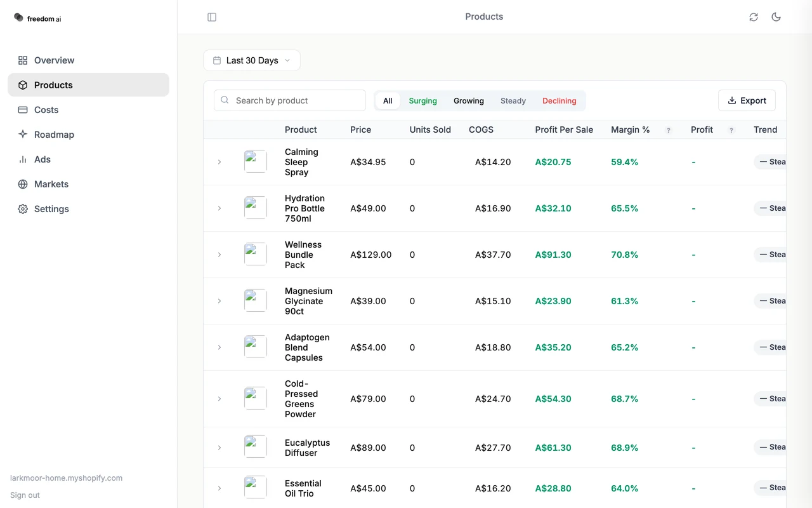Click the Wellness Bundle Pack thumbnail

pyautogui.click(x=256, y=254)
